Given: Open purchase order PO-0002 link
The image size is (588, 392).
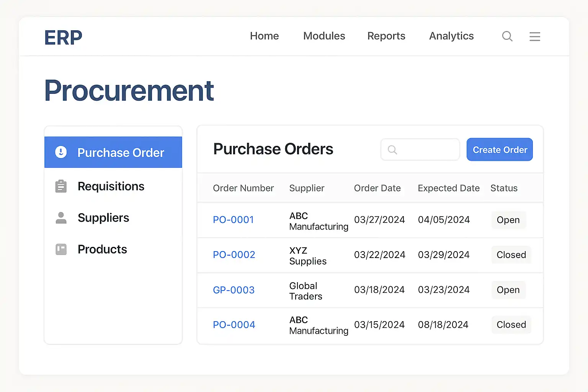Looking at the screenshot, I should tap(234, 255).
